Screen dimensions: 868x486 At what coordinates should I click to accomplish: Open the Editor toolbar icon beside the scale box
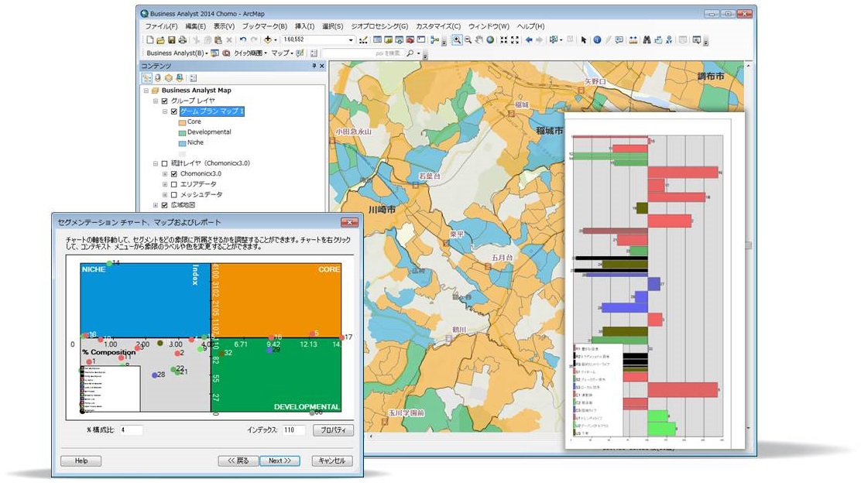click(x=363, y=39)
